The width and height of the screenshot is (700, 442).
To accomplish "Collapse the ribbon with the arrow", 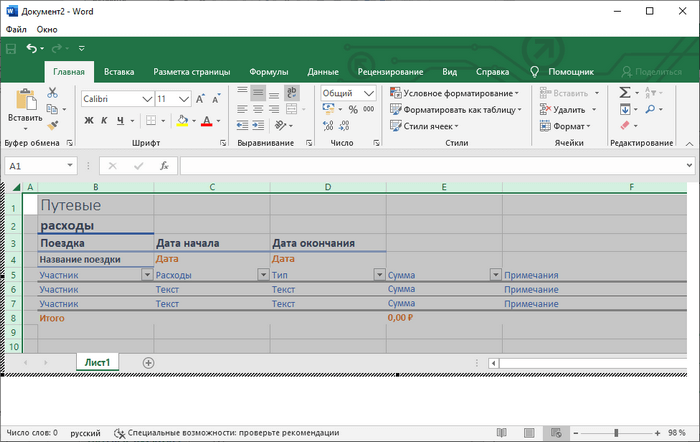I will [689, 144].
